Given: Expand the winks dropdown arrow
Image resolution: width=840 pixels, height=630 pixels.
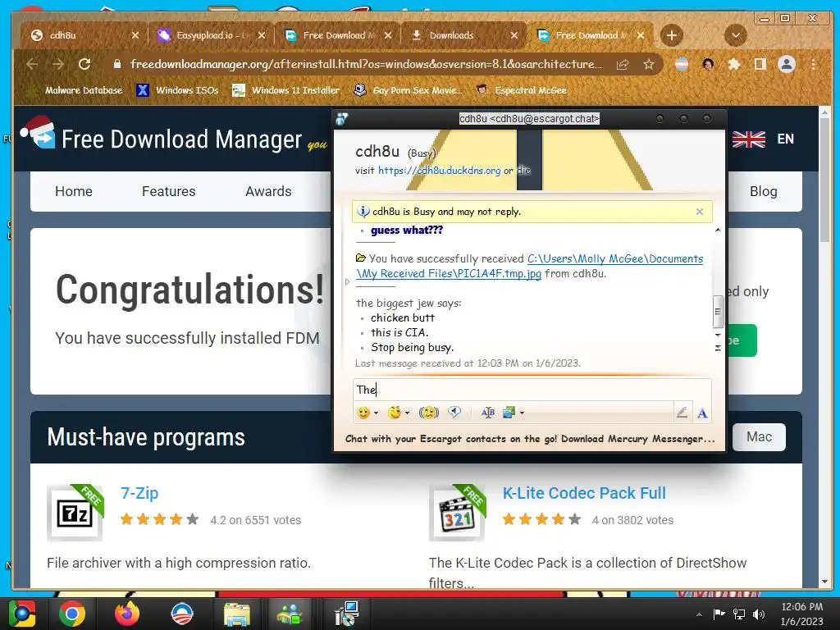Looking at the screenshot, I should coord(407,413).
